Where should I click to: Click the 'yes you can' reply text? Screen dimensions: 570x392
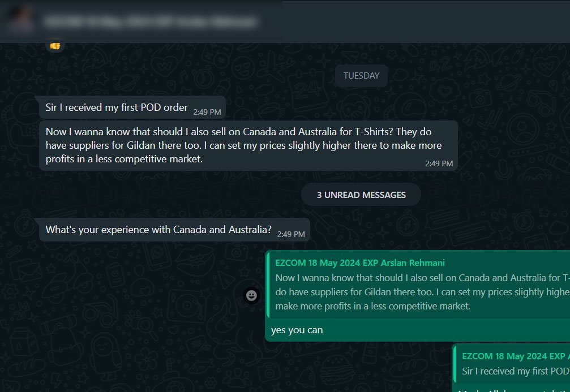click(x=297, y=330)
